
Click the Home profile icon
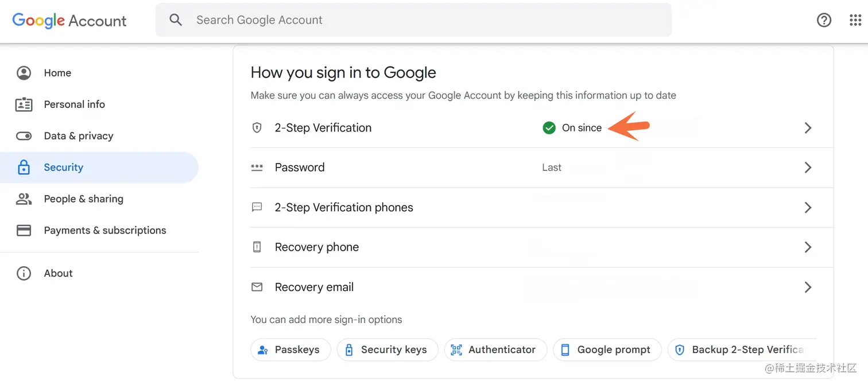[24, 73]
